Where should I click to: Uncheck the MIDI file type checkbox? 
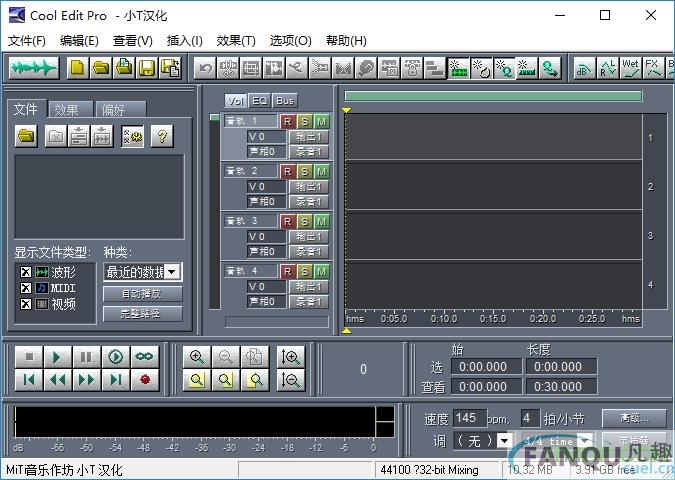(26, 288)
